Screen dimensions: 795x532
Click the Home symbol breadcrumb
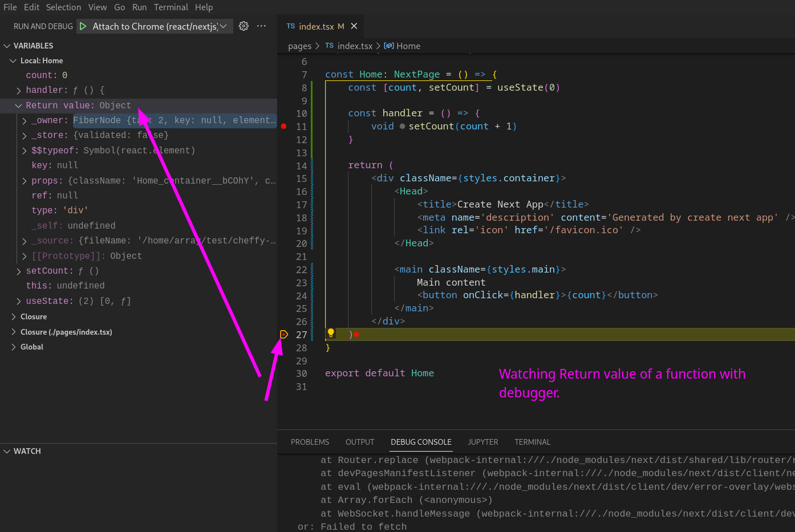[402, 46]
